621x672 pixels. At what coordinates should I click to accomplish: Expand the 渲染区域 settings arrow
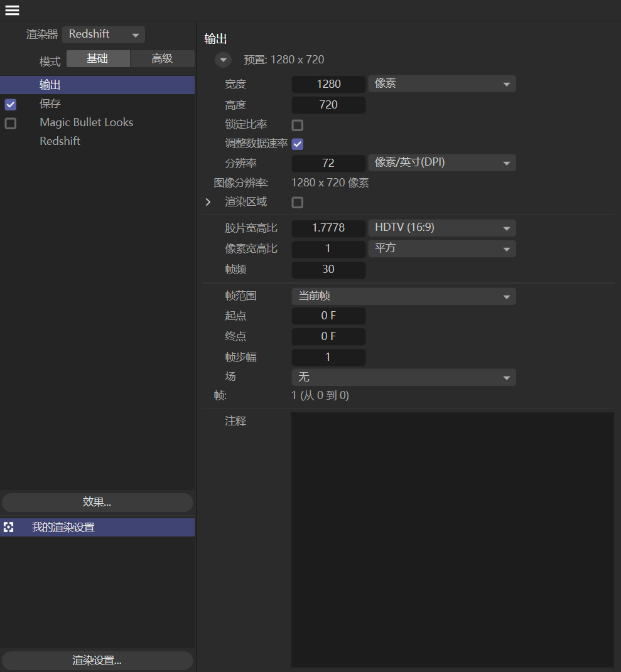pyautogui.click(x=207, y=202)
